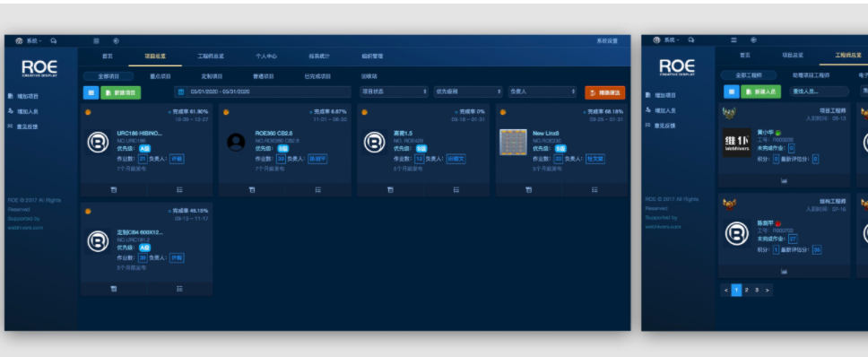Screen dimensions: 868x357
Task: Open 负责人 filter dropdown
Action: (x=542, y=91)
